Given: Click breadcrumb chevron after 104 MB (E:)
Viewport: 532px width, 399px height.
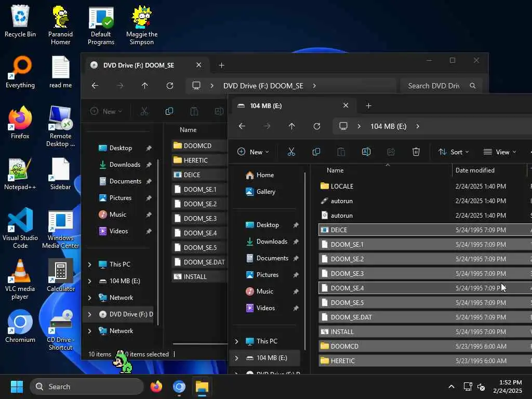Looking at the screenshot, I should (418, 126).
